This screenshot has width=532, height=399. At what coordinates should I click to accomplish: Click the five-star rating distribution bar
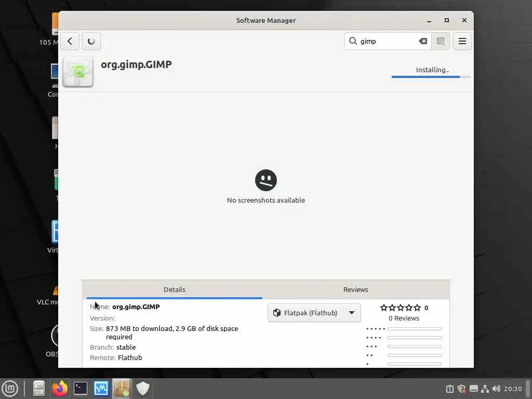[x=415, y=329]
